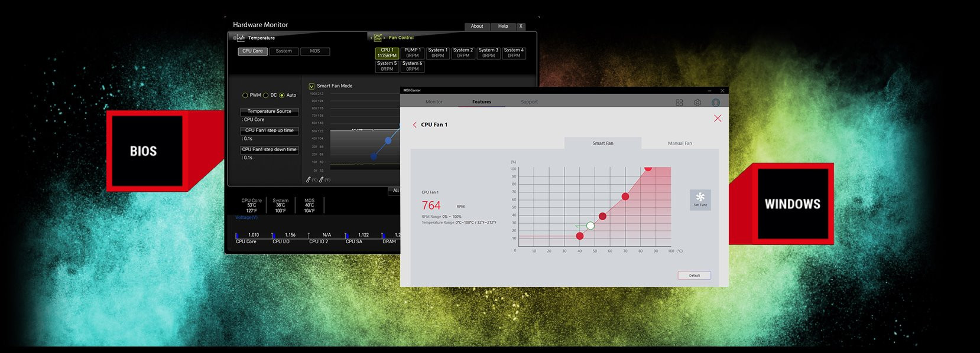Click the CPU Core 53°C reading
The height and width of the screenshot is (353, 980).
252,205
